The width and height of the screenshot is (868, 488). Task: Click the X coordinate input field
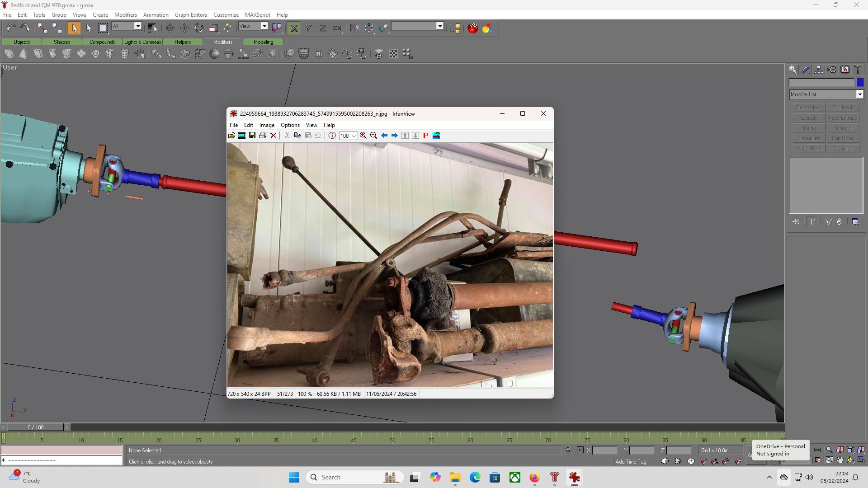[604, 450]
